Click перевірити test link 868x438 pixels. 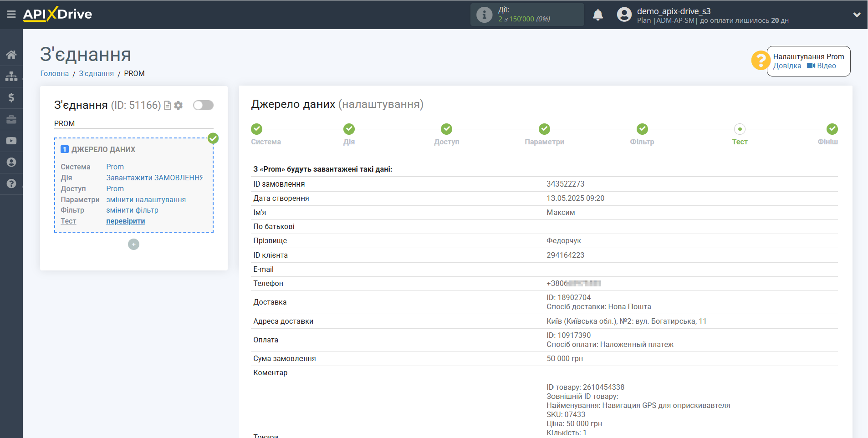[x=126, y=221]
